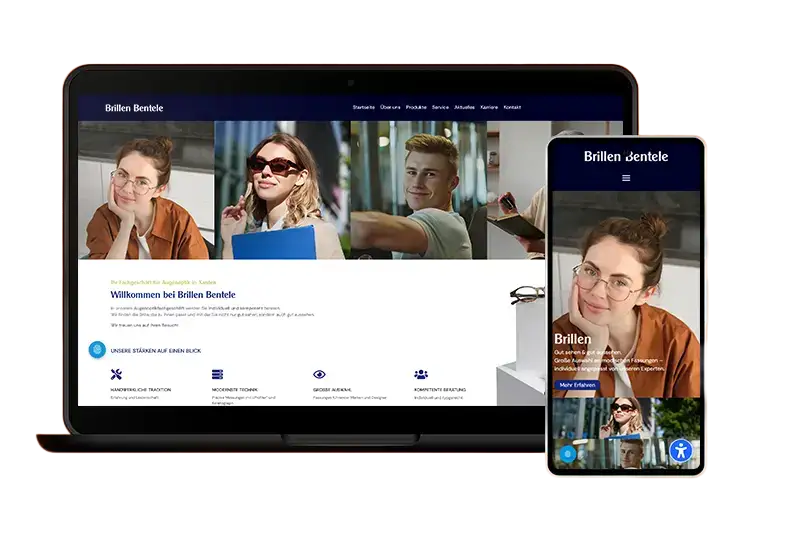Click Kontakt in the top navigation

(x=512, y=107)
